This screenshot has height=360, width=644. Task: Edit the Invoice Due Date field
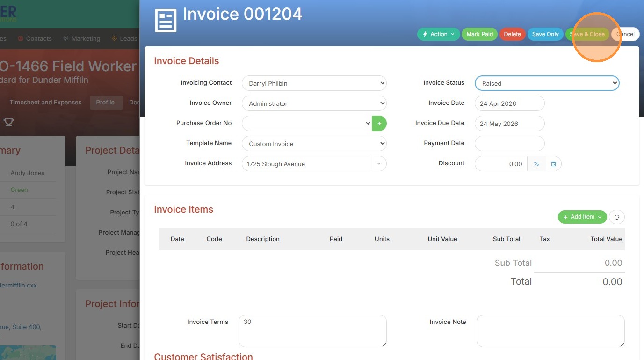(x=510, y=124)
